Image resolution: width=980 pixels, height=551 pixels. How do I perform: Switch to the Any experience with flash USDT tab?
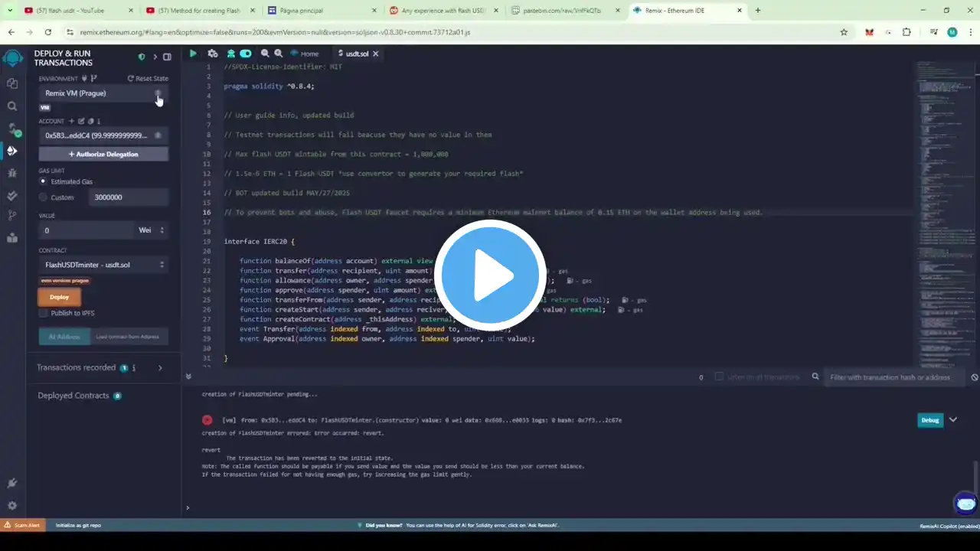444,11
